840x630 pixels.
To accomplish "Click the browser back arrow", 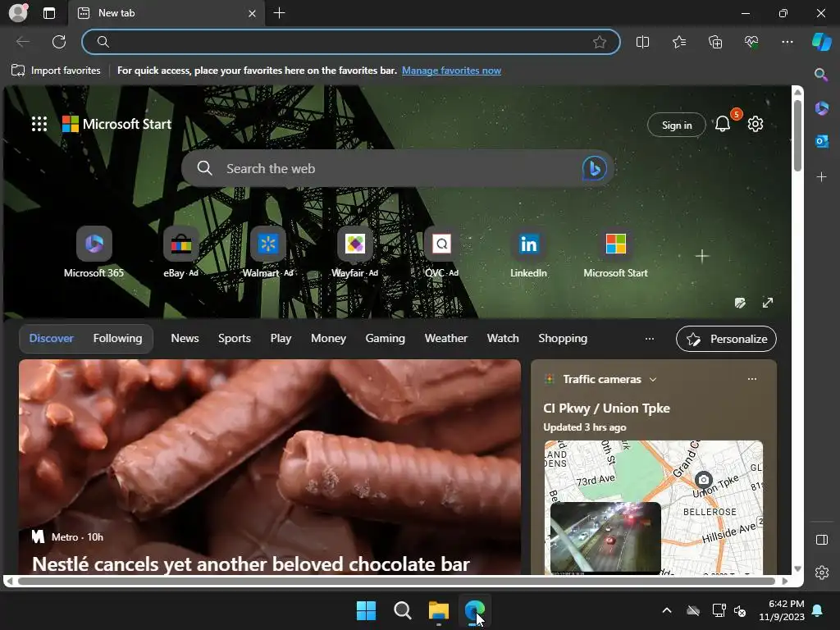I will point(23,42).
